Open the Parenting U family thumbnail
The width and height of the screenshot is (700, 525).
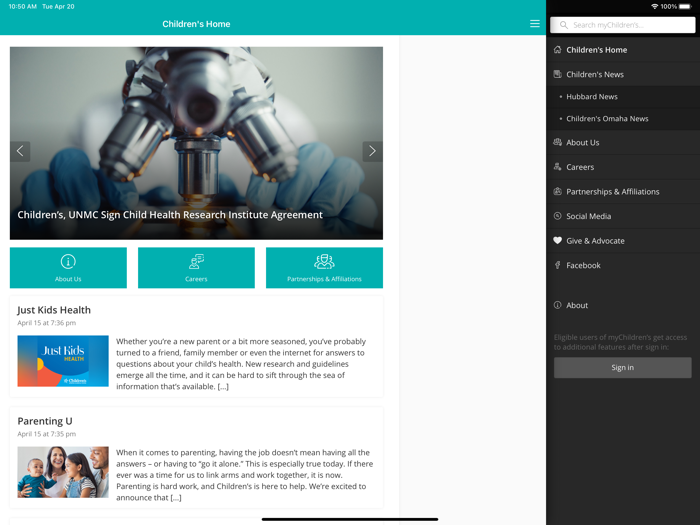pos(63,472)
